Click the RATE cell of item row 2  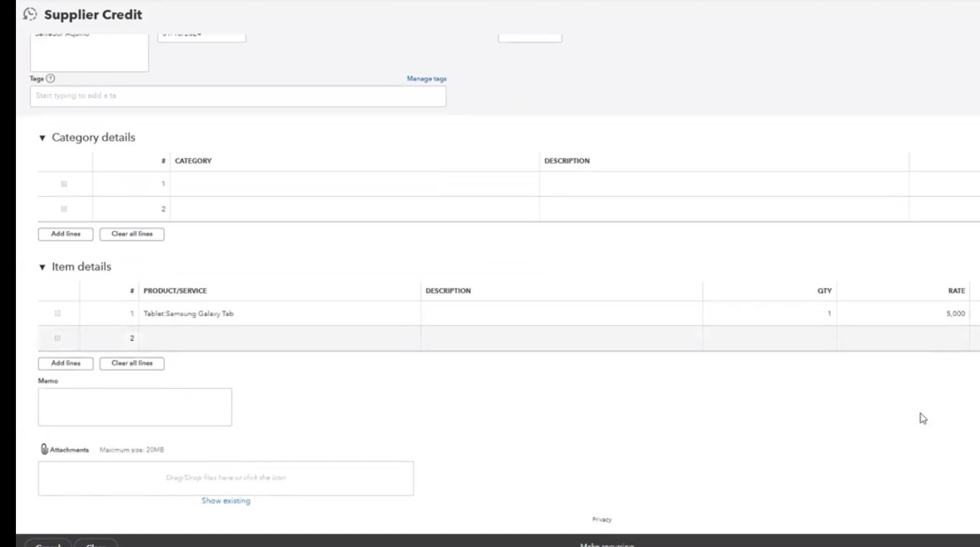(x=903, y=338)
